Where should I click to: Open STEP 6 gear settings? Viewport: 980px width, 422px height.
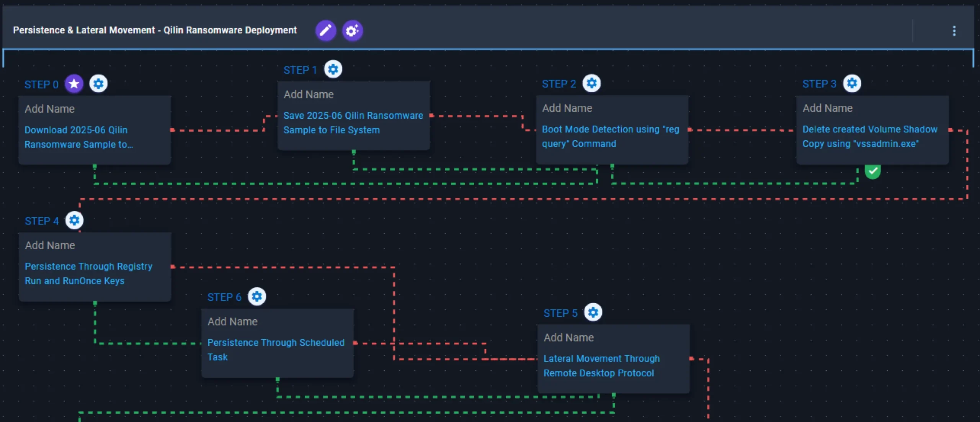257,296
